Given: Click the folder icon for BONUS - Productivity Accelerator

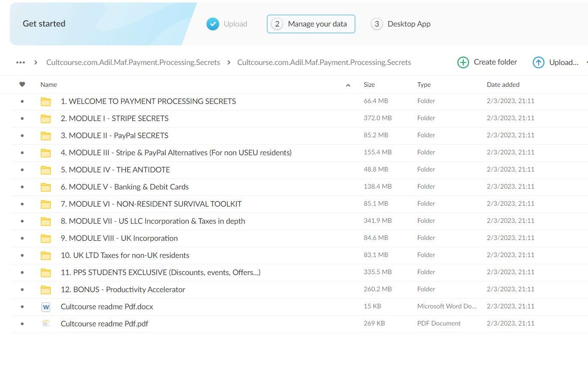Looking at the screenshot, I should (x=46, y=290).
